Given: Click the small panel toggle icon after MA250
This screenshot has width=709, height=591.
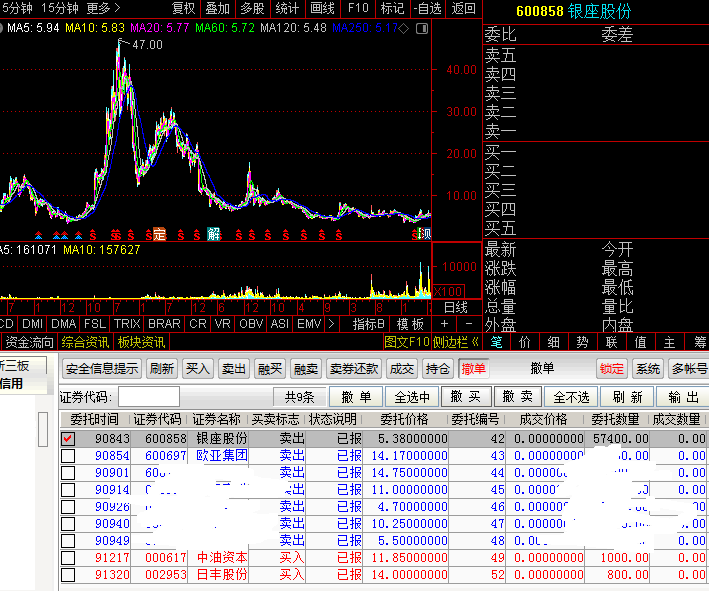Looking at the screenshot, I should point(421,28).
